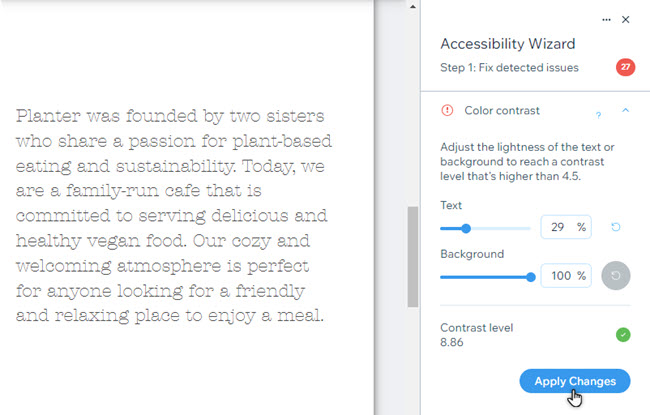Click the Text lightness slider handle
This screenshot has height=415, width=650.
466,228
